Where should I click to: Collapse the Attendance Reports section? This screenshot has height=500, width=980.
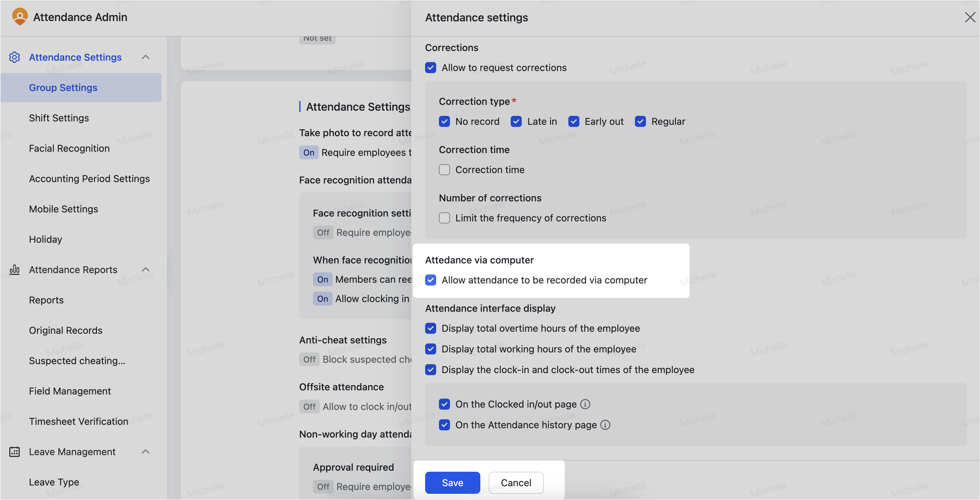146,269
